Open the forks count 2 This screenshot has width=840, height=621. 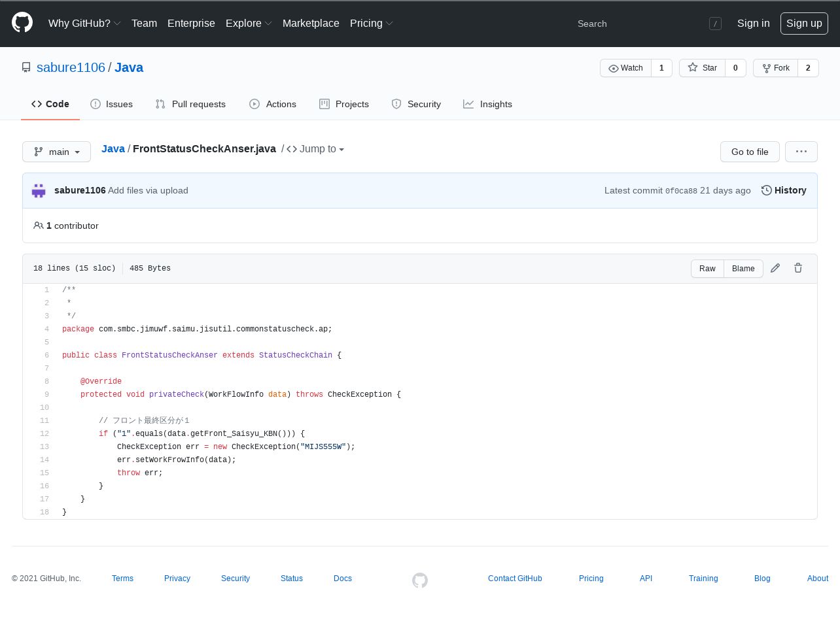point(808,68)
